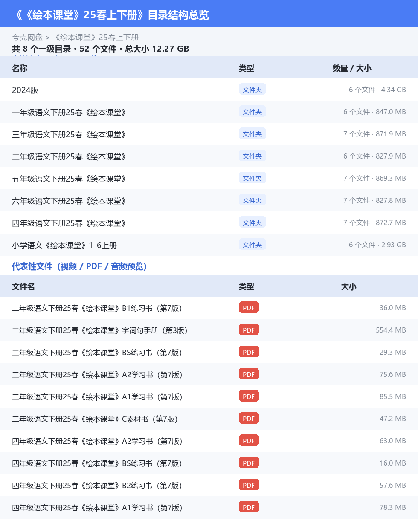Screen dimensions: 418x532
Task: Click the 6 个文件 · 4.34 GB cell
Action: pyautogui.click(x=377, y=90)
